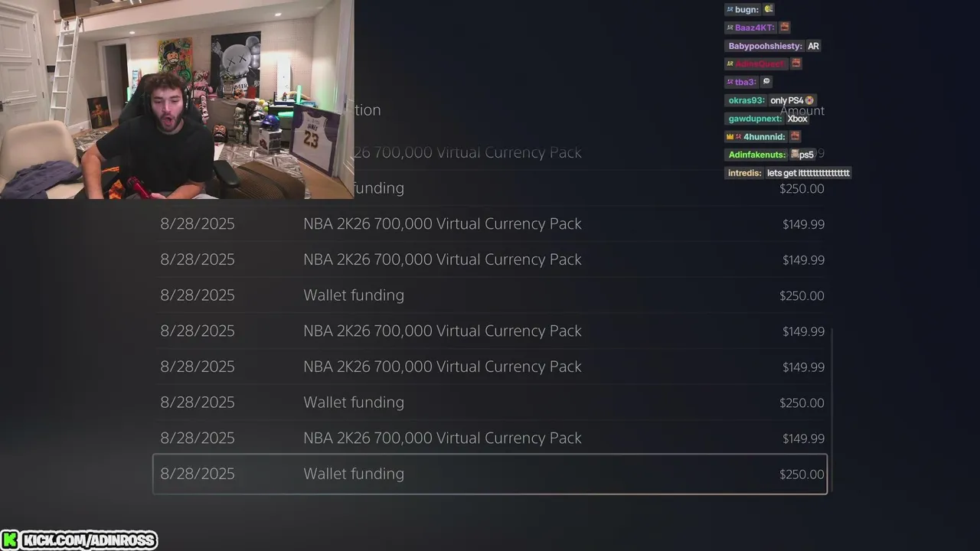The image size is (980, 551).
Task: Click the emote in Baaz4KT's chat message
Action: pos(785,28)
